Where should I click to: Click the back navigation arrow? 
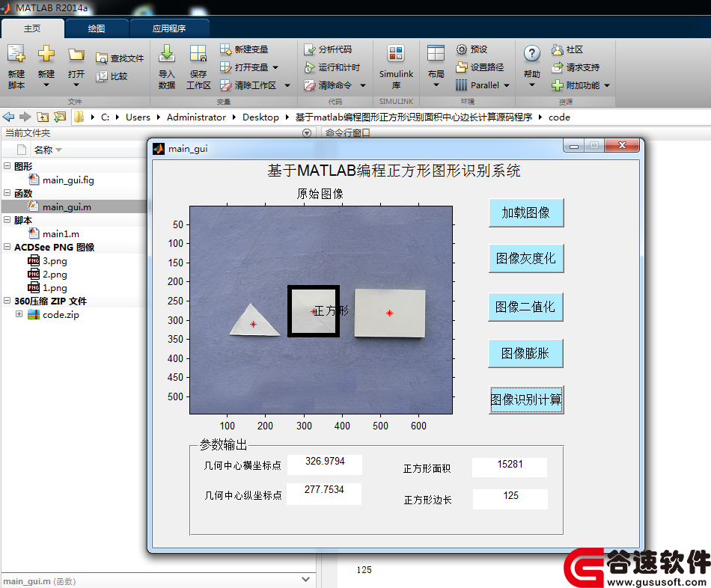coord(9,117)
